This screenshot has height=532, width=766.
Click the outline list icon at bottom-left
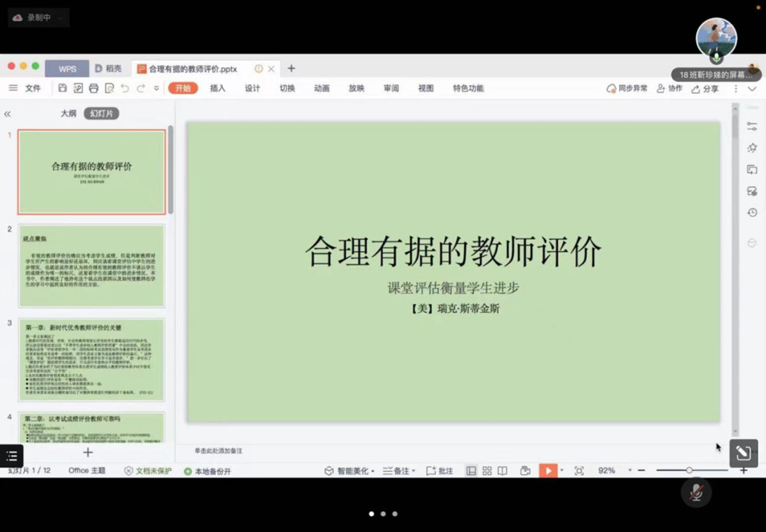coord(11,456)
